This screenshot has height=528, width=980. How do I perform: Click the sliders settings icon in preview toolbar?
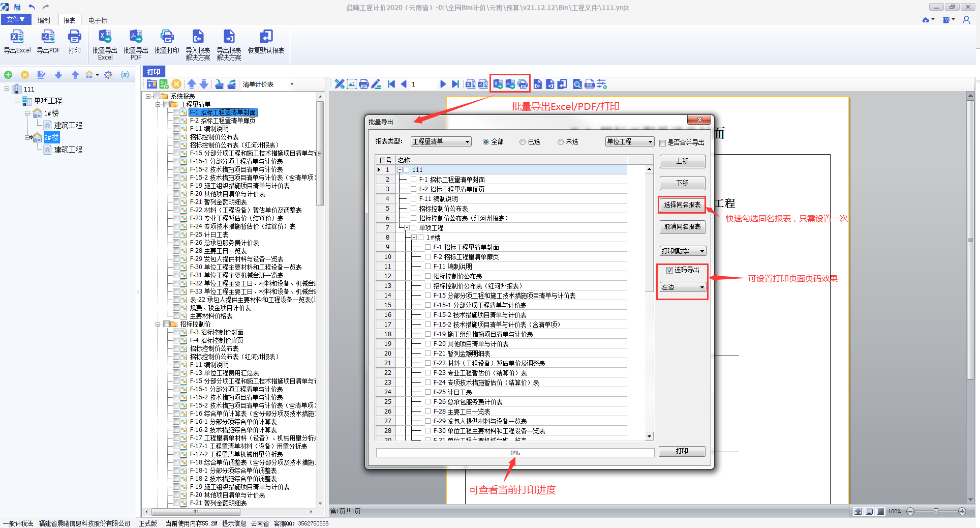tap(602, 84)
